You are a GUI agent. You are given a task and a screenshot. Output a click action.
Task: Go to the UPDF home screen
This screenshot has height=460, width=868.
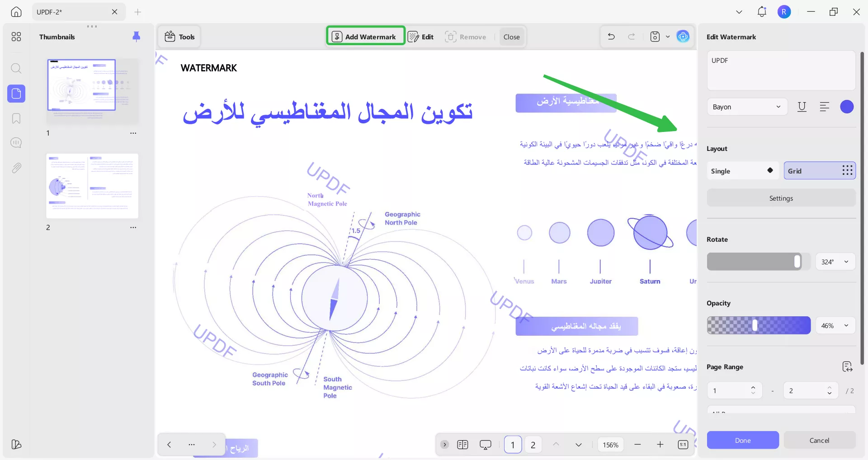click(16, 12)
